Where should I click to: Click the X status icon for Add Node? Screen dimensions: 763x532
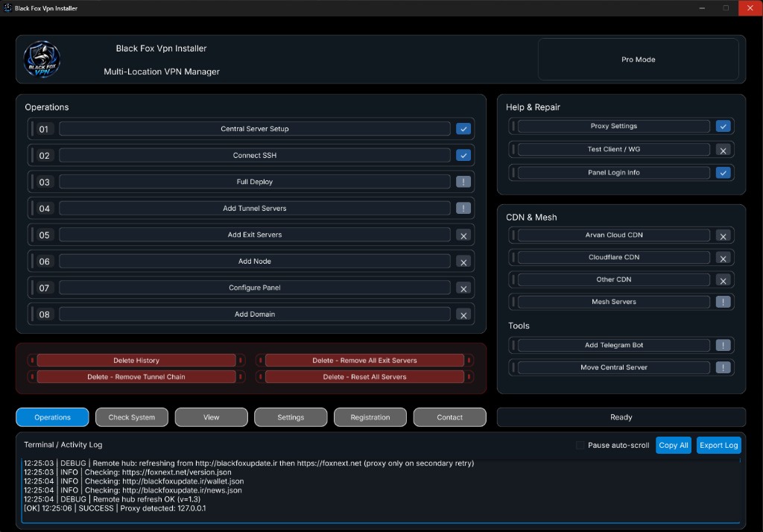point(463,262)
